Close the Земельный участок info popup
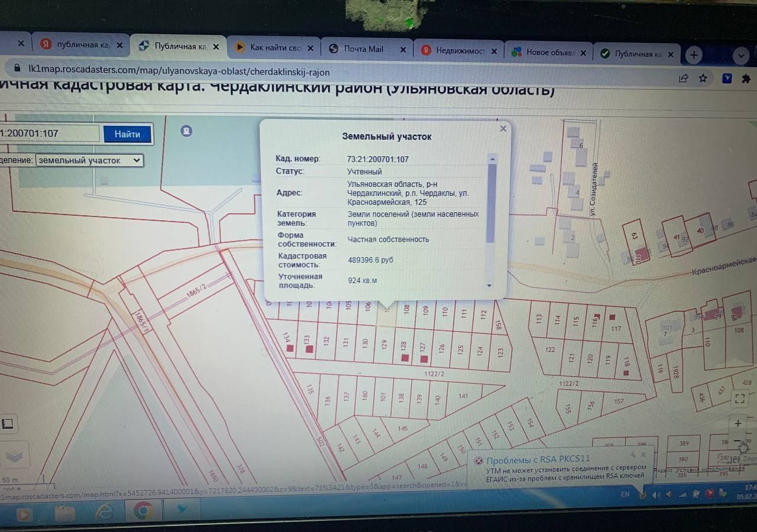Screen dimensions: 757x532 pos(503,128)
